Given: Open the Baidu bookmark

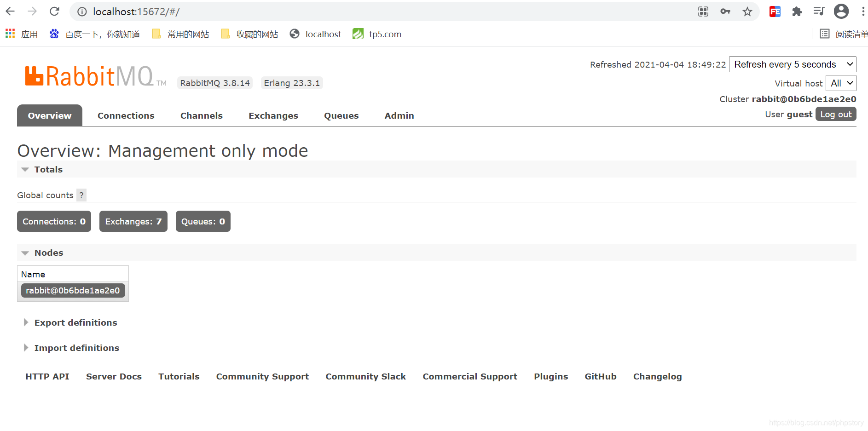Looking at the screenshot, I should 95,34.
